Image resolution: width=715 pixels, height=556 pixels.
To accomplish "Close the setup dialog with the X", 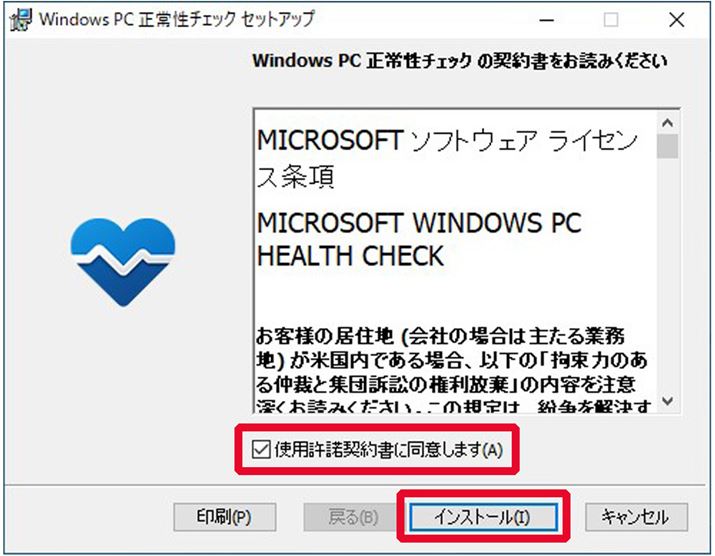I will 676,20.
